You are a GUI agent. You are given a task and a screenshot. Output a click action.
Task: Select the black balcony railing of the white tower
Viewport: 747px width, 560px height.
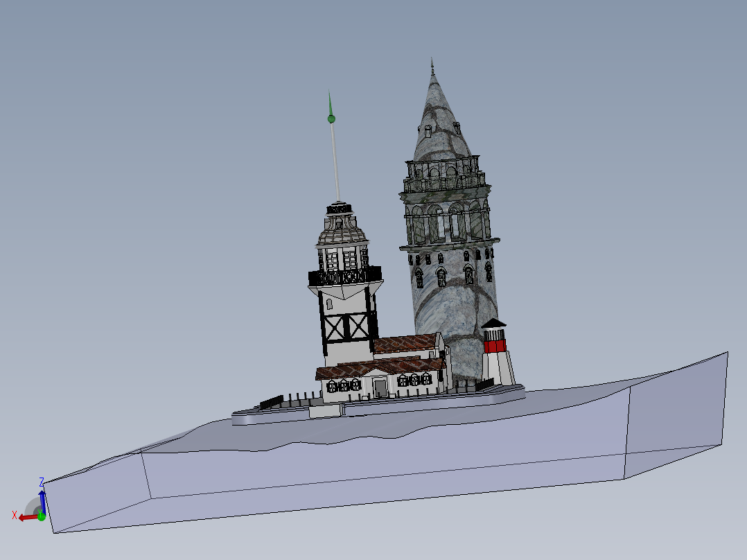coord(345,276)
